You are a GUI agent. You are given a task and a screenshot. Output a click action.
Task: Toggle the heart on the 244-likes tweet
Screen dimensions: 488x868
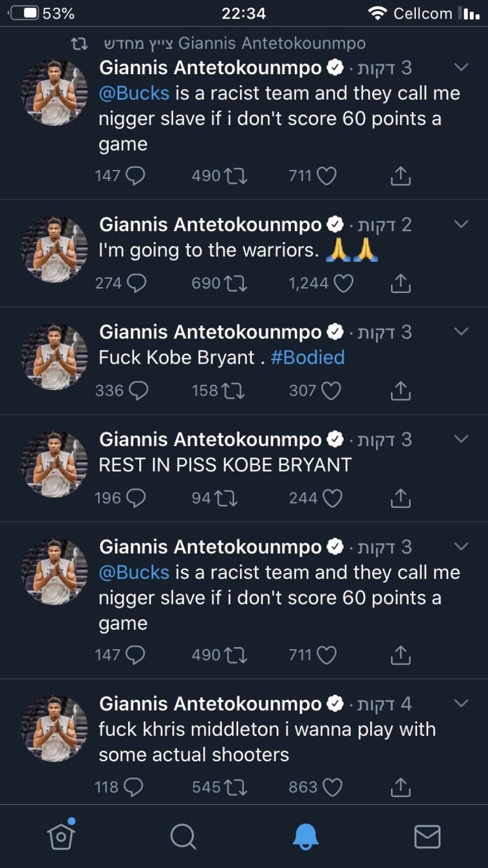coord(332,498)
